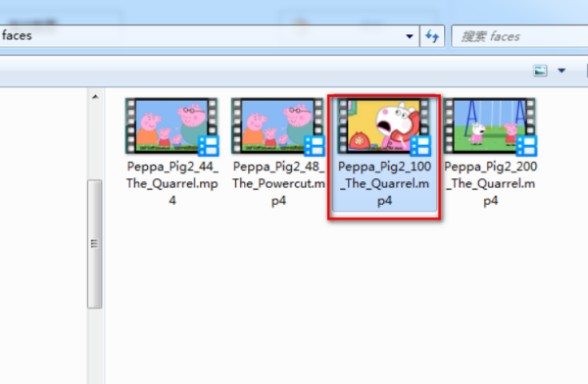
Task: Select Peppa_Pig2_44_The_Quarrel.mp4 video thumbnail
Action: pyautogui.click(x=171, y=126)
